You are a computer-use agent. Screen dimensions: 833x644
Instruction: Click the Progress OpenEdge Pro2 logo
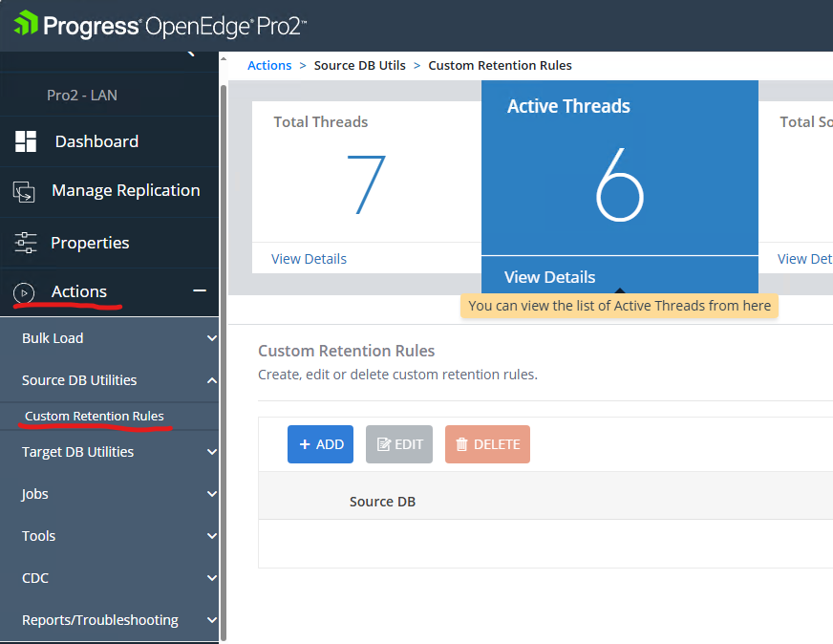(x=160, y=26)
